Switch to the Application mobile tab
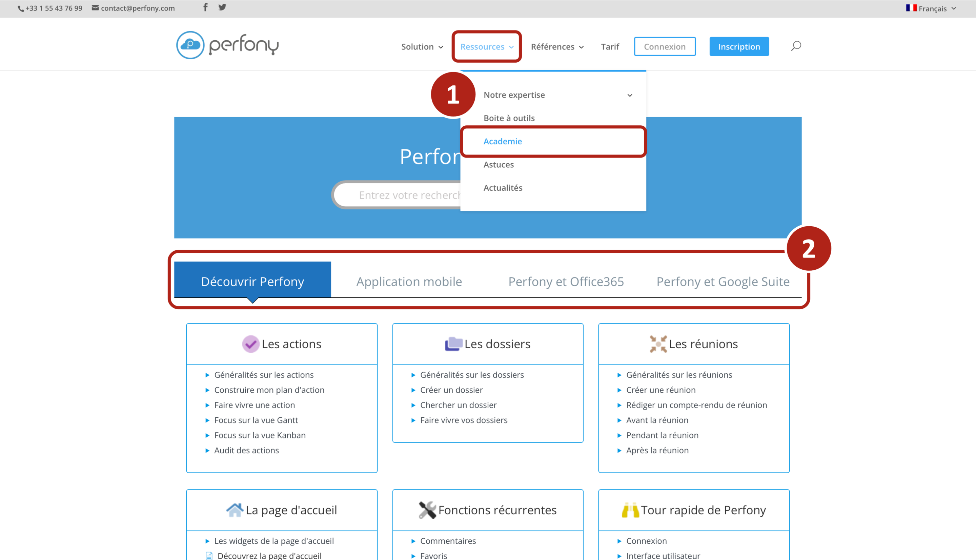976x560 pixels. (409, 282)
